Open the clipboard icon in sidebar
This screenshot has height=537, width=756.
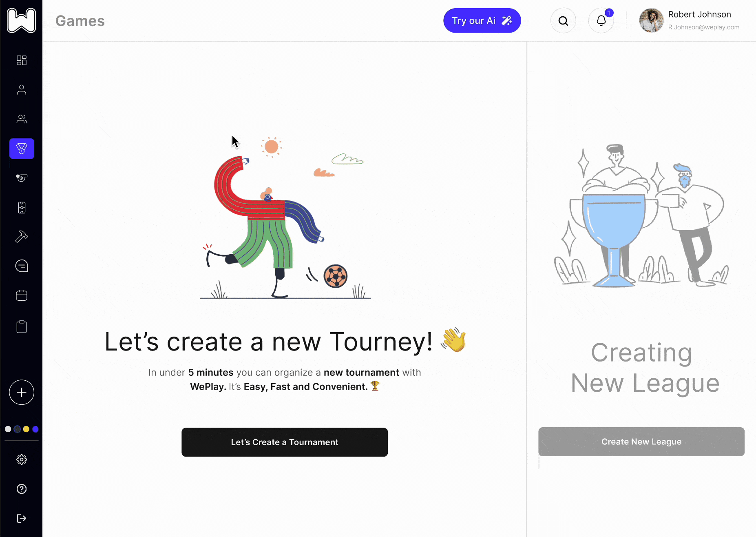tap(22, 326)
